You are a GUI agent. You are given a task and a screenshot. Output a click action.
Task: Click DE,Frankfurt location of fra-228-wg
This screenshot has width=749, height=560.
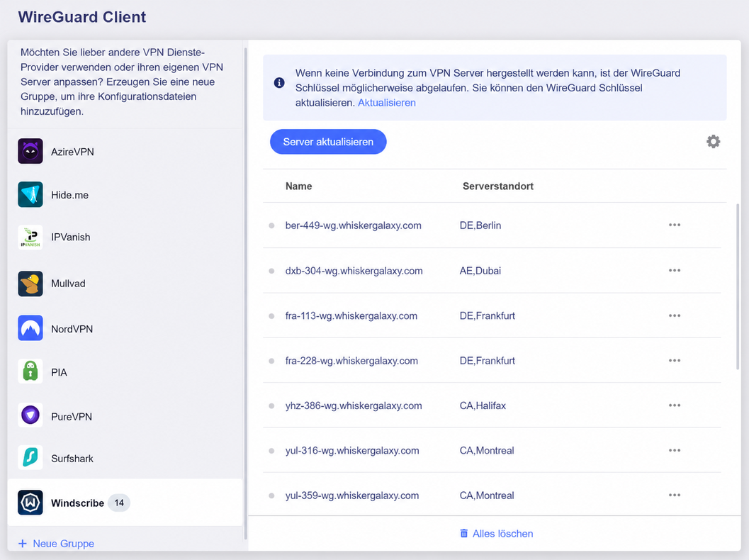click(x=488, y=361)
